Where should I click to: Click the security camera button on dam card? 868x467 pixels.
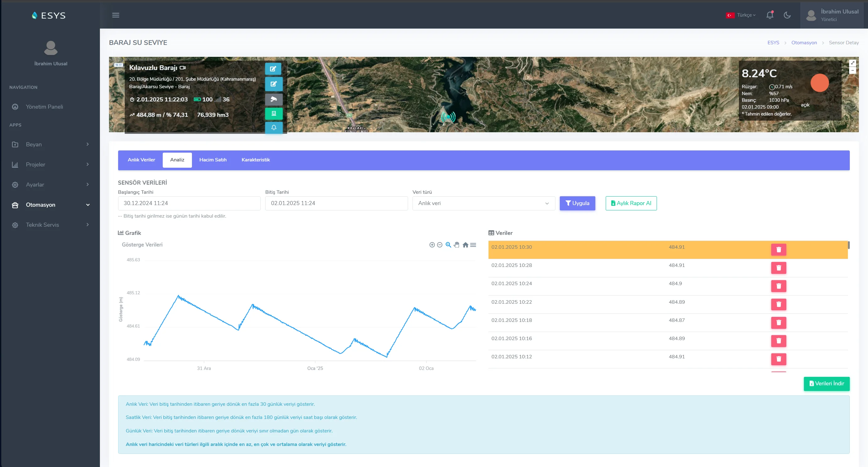pos(274,99)
